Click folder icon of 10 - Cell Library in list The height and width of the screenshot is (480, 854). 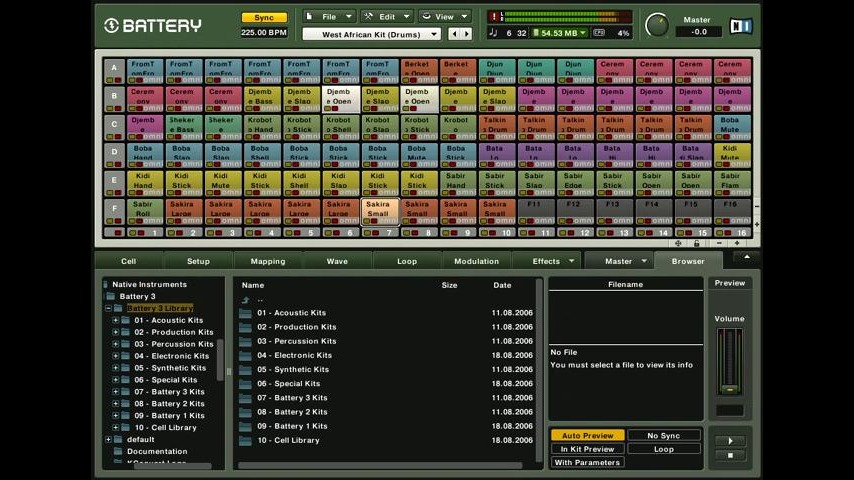pyautogui.click(x=245, y=441)
